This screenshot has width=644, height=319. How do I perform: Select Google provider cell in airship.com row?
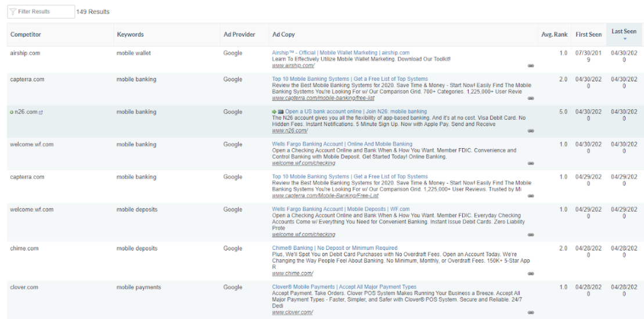232,53
